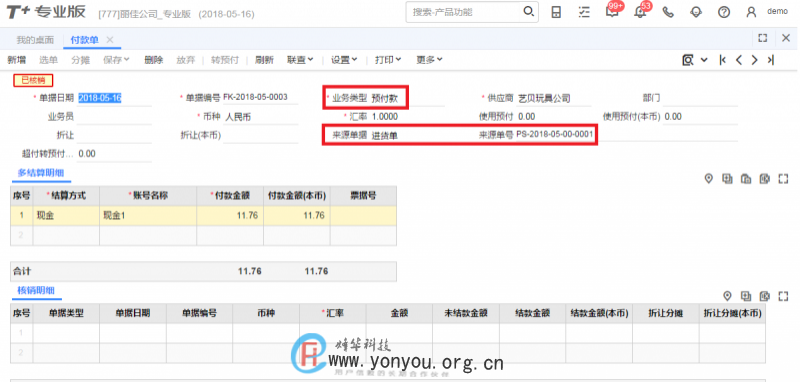This screenshot has width=800, height=382.
Task: Copy row icon in 多结算明细
Action: 746,179
